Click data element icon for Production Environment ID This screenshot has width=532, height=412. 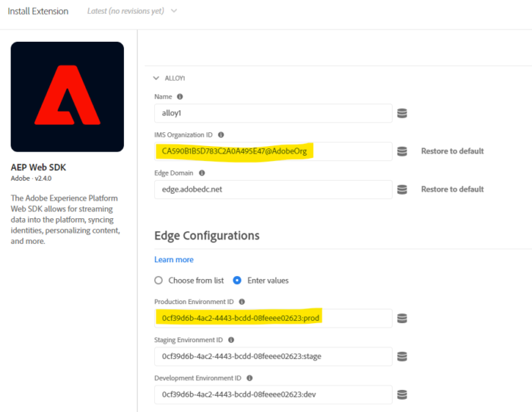coord(402,318)
